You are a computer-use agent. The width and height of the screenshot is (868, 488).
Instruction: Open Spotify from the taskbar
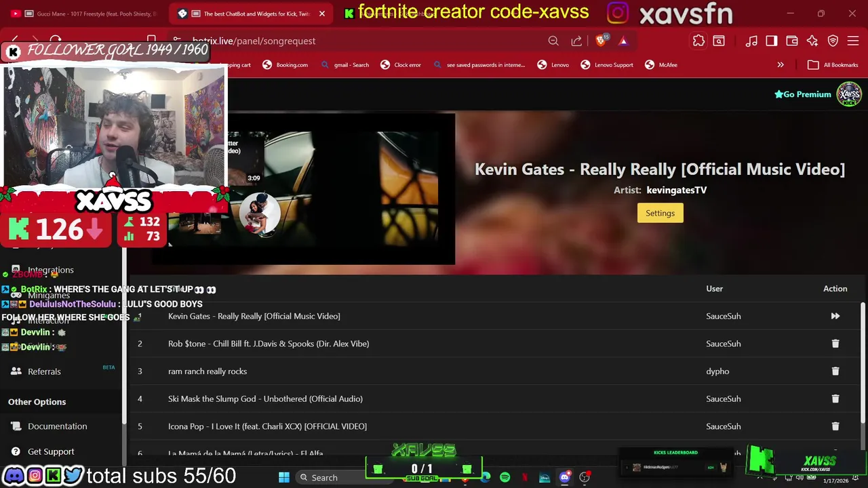pos(505,477)
